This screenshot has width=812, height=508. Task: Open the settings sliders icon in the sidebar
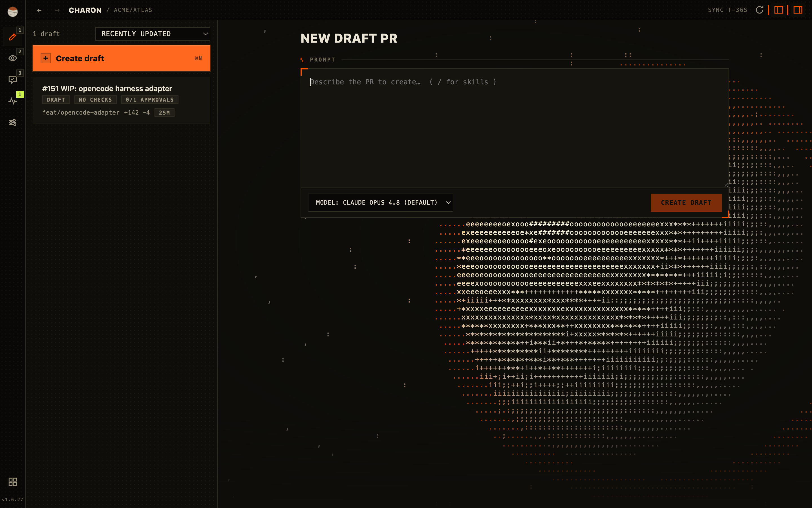(12, 123)
